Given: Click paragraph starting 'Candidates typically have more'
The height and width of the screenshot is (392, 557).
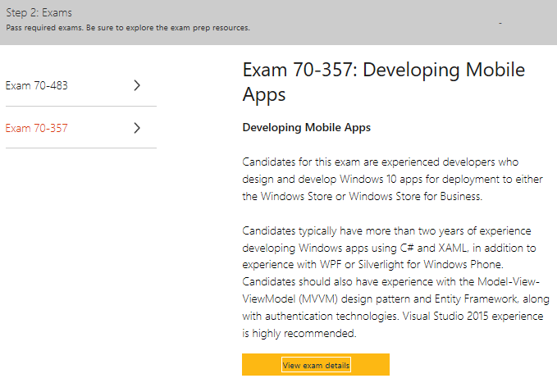Looking at the screenshot, I should click(395, 282).
